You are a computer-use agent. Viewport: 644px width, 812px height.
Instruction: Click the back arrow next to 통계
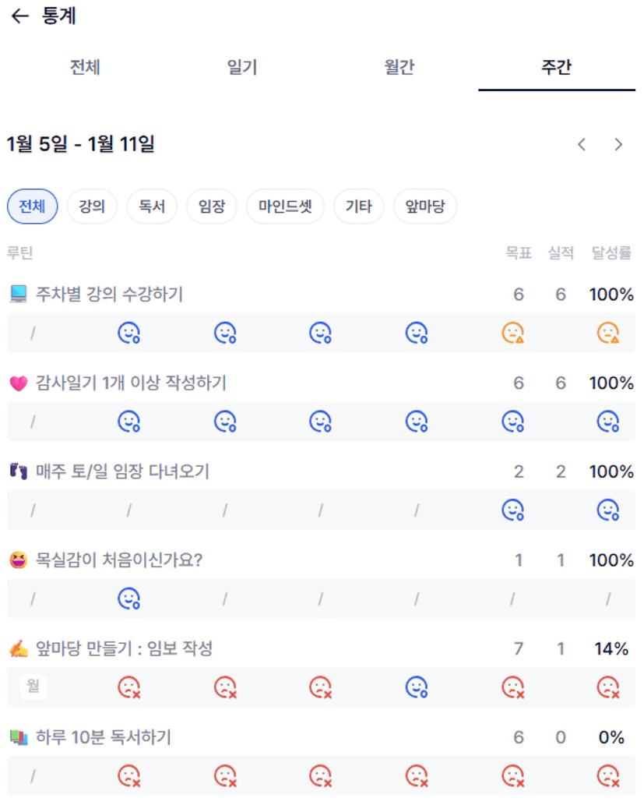[x=20, y=16]
